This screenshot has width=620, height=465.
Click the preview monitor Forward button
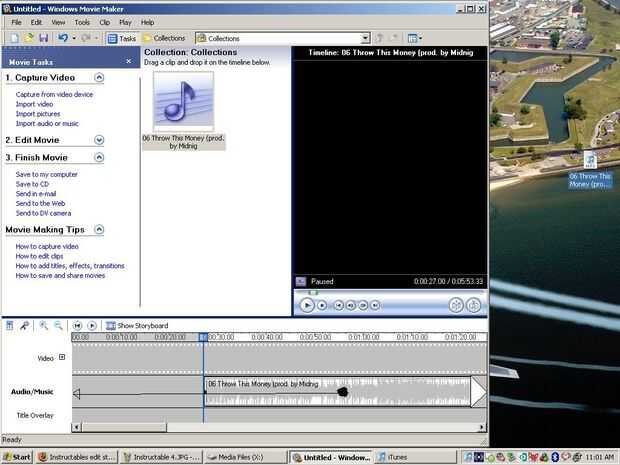tap(375, 305)
